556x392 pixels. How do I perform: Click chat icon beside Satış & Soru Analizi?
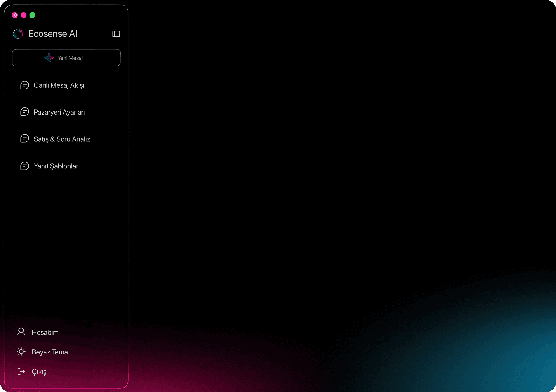(x=24, y=139)
